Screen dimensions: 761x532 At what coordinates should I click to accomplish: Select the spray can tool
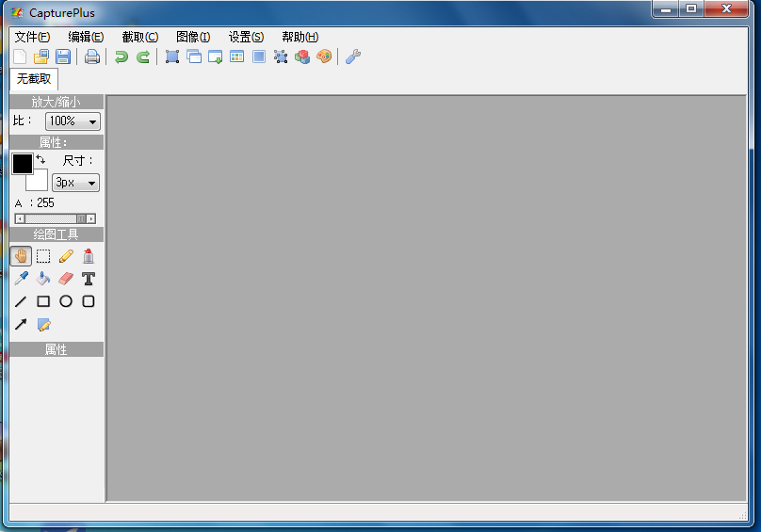(x=89, y=256)
